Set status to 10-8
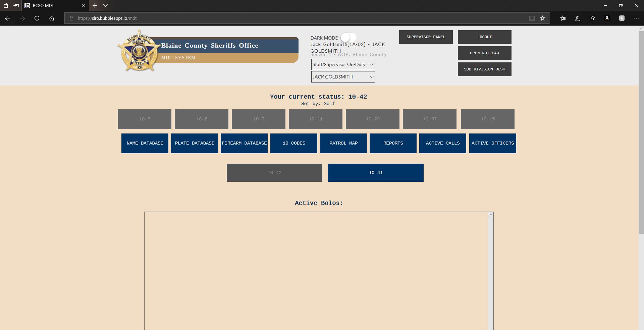The image size is (644, 330). (145, 119)
